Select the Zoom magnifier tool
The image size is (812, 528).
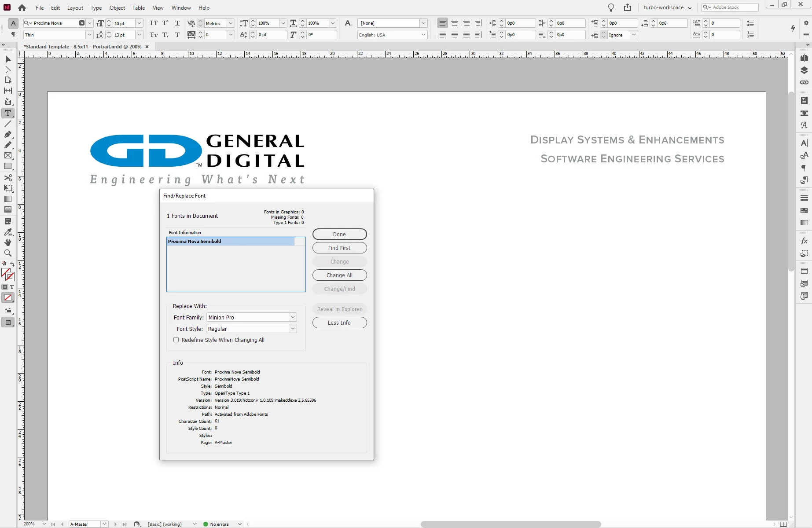tap(8, 253)
